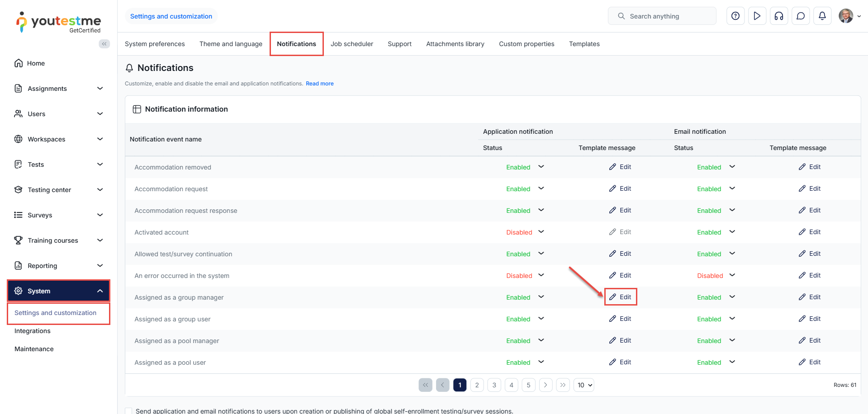Screen dimensions: 868x414
Task: Click the Read more link
Action: pyautogui.click(x=319, y=84)
